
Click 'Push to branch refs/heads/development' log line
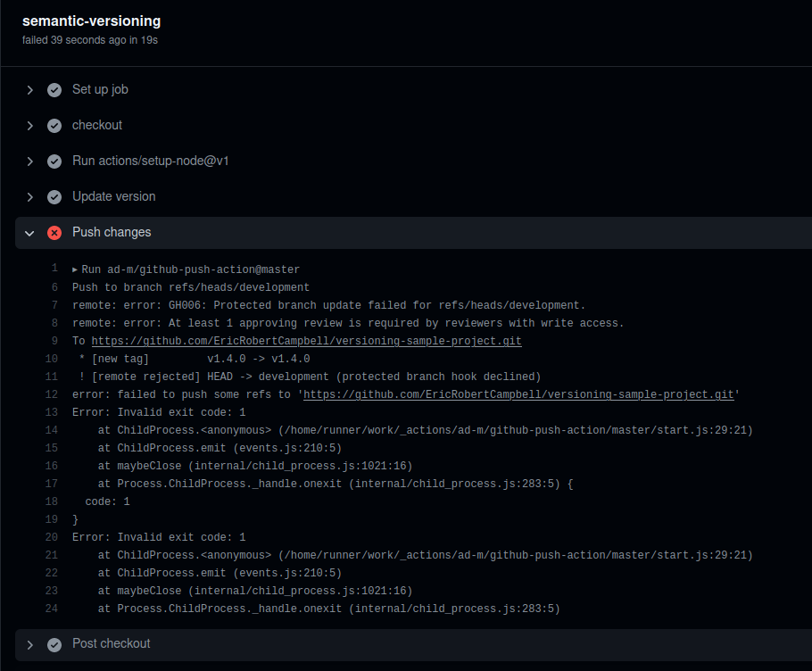(x=191, y=287)
